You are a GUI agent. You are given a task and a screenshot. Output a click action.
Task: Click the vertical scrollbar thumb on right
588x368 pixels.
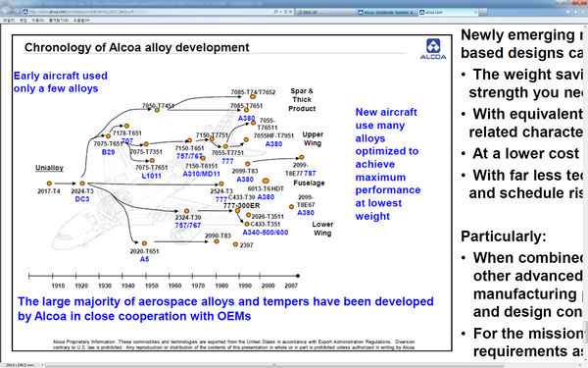(x=585, y=333)
